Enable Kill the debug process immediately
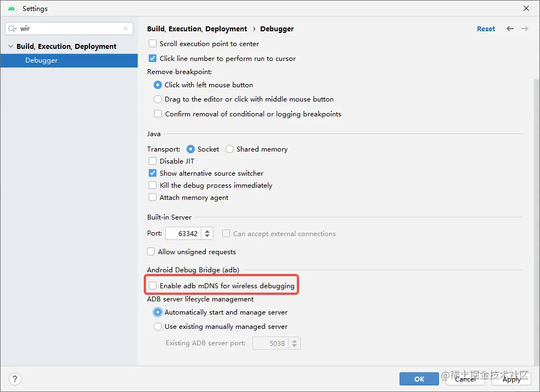Viewport: 540px width, 392px height. pos(153,185)
